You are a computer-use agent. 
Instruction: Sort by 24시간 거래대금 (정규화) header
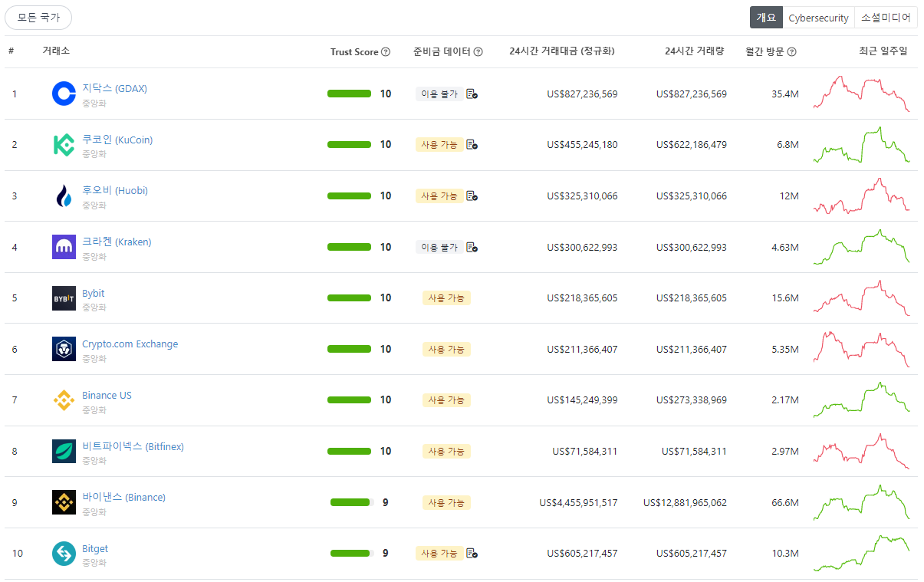pyautogui.click(x=561, y=51)
